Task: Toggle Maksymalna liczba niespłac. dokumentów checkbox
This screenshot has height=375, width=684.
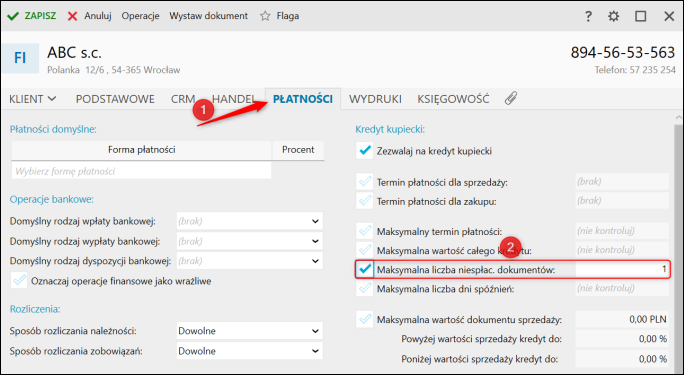Action: coord(364,269)
